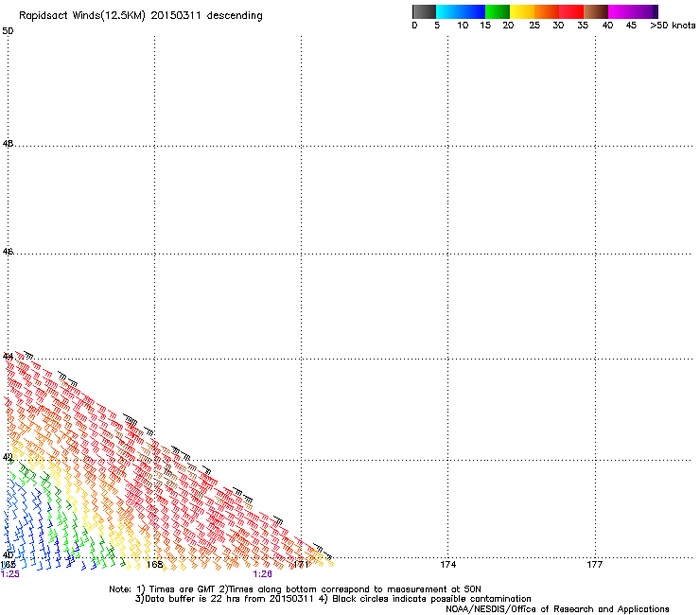Click the cyan-blue 5-15 knots color segment
This screenshot has width=700, height=615.
pyautogui.click(x=461, y=11)
